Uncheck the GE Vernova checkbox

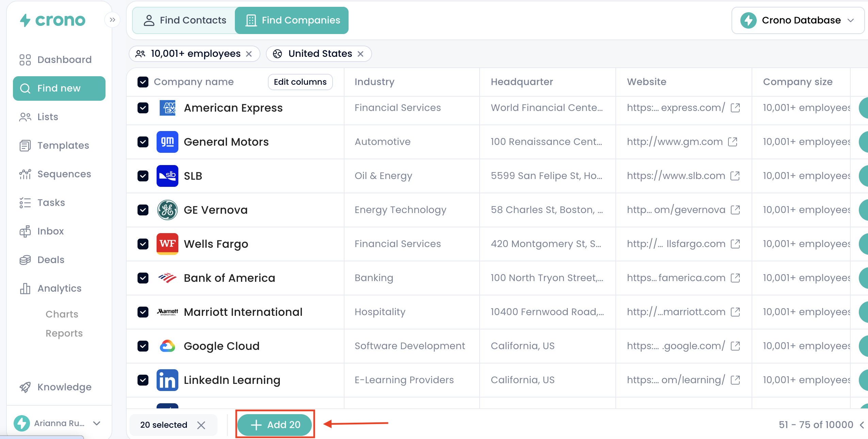143,210
